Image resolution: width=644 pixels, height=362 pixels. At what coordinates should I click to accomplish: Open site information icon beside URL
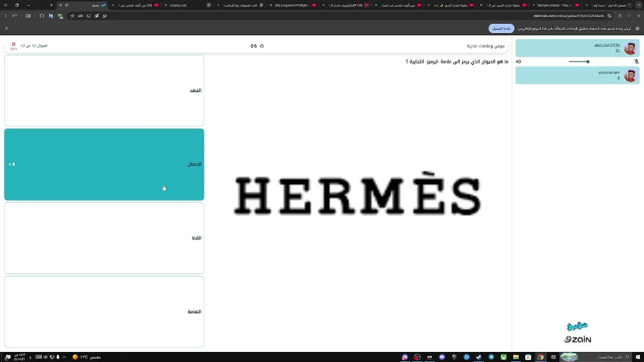(x=608, y=16)
